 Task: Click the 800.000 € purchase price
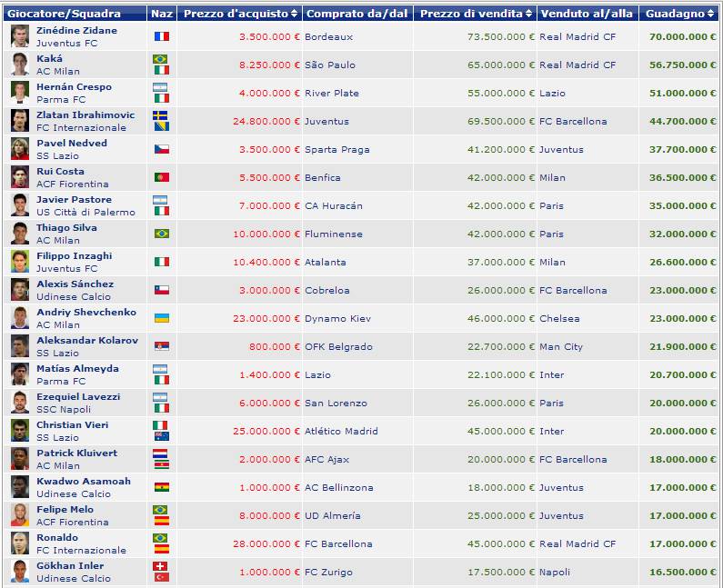(x=275, y=346)
